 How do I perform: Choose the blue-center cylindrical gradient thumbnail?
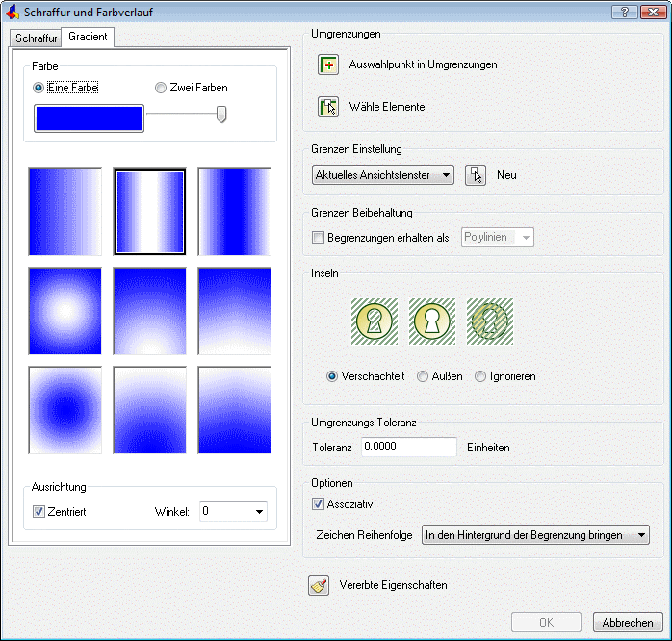(234, 212)
